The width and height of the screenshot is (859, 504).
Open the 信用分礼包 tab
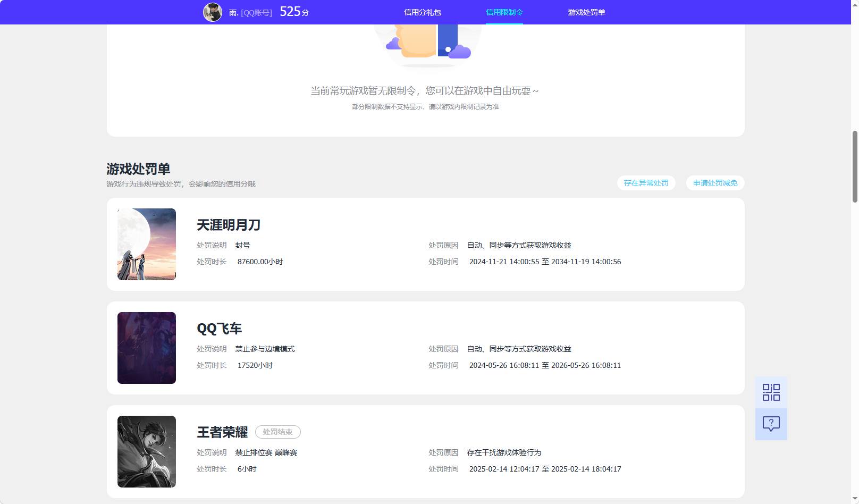[423, 12]
